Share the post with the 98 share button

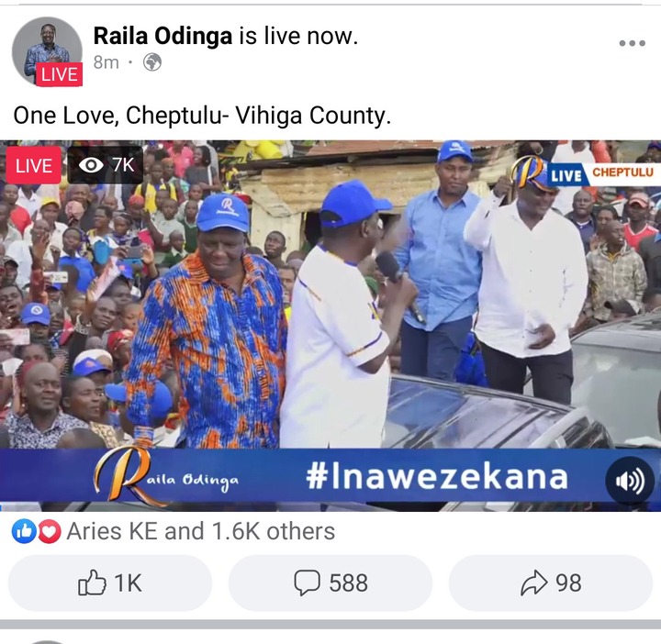(x=551, y=583)
